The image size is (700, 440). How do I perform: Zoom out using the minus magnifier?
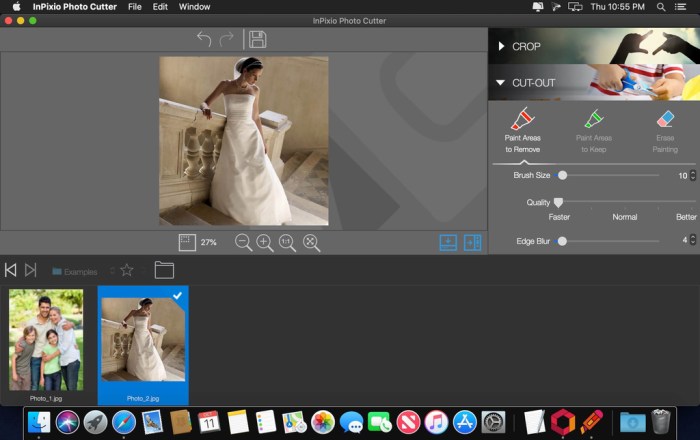[x=243, y=242]
